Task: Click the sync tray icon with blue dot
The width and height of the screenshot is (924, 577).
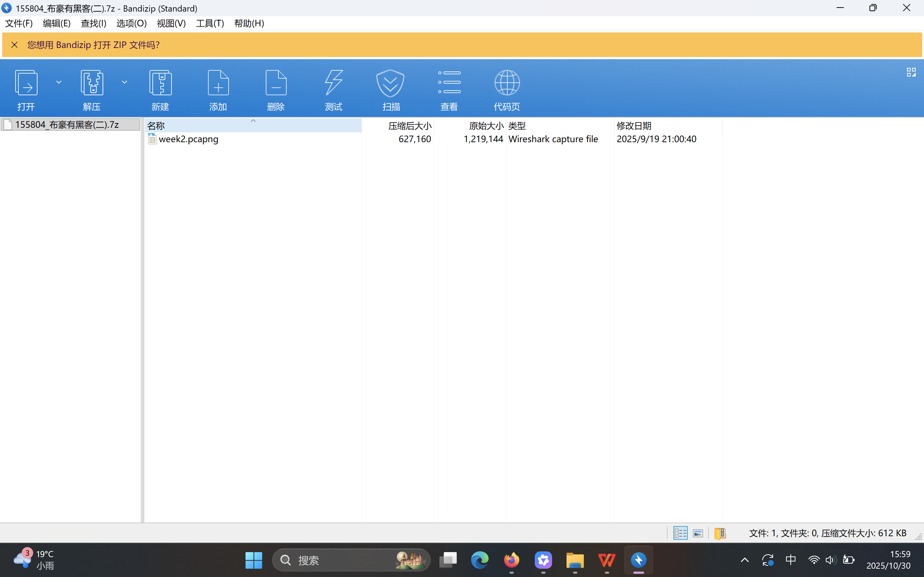Action: (x=767, y=560)
